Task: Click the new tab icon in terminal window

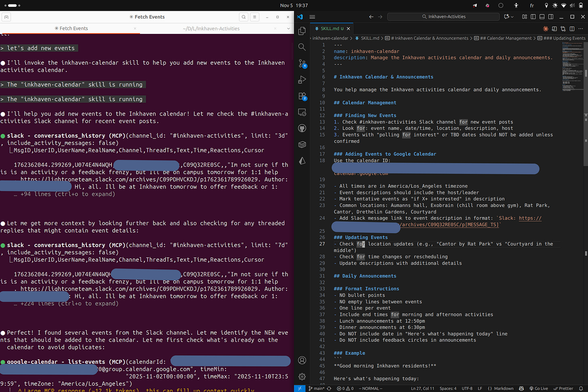Action: 6,17
